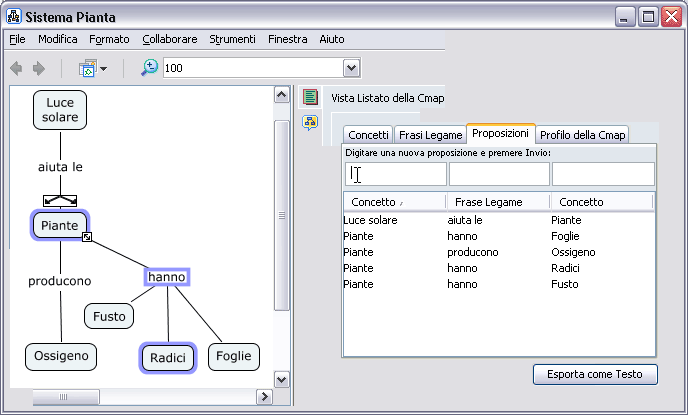Click resize handle at Piante node corner
Image resolution: width=688 pixels, height=415 pixels.
point(87,238)
